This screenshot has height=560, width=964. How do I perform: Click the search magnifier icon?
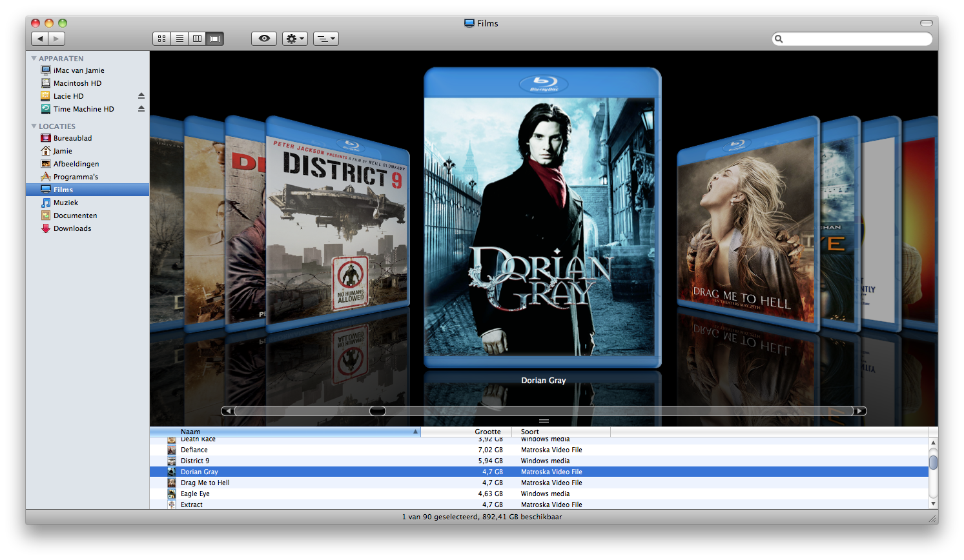779,39
